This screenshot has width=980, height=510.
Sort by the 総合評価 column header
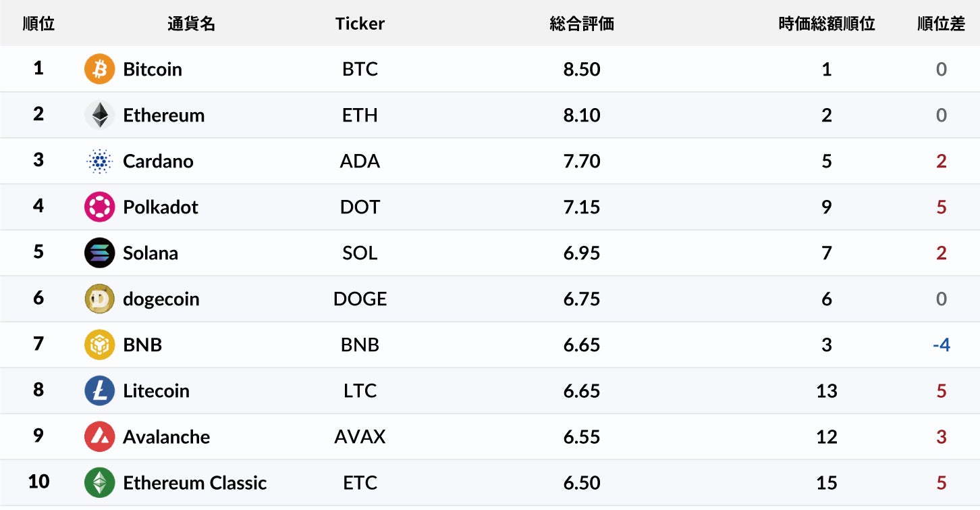click(x=582, y=24)
